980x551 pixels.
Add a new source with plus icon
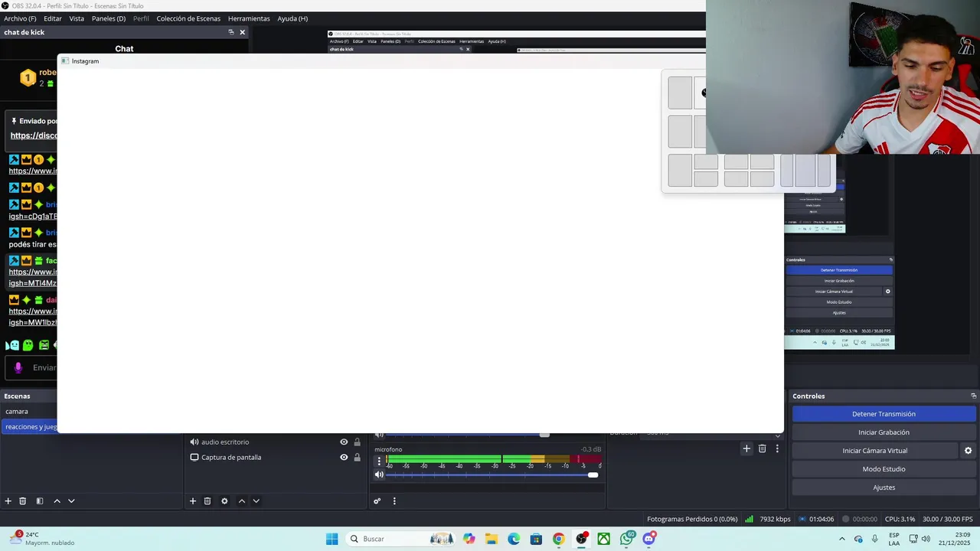click(193, 501)
